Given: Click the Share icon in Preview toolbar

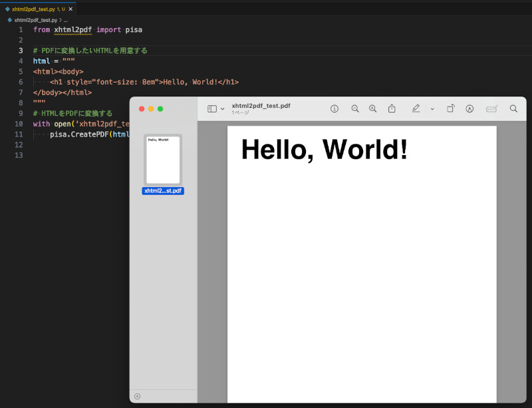Looking at the screenshot, I should click(392, 108).
